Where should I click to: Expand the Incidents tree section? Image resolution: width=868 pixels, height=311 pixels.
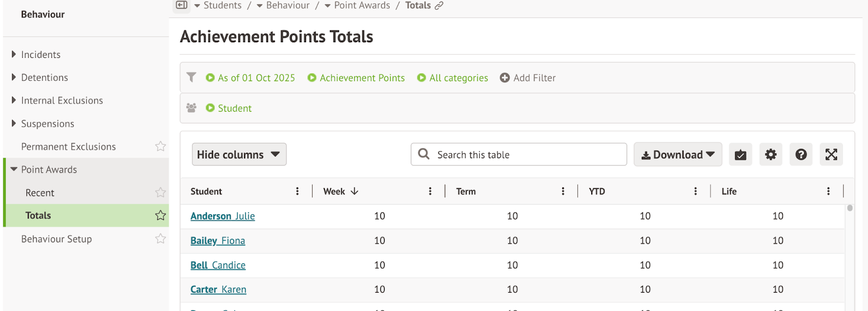pyautogui.click(x=14, y=55)
